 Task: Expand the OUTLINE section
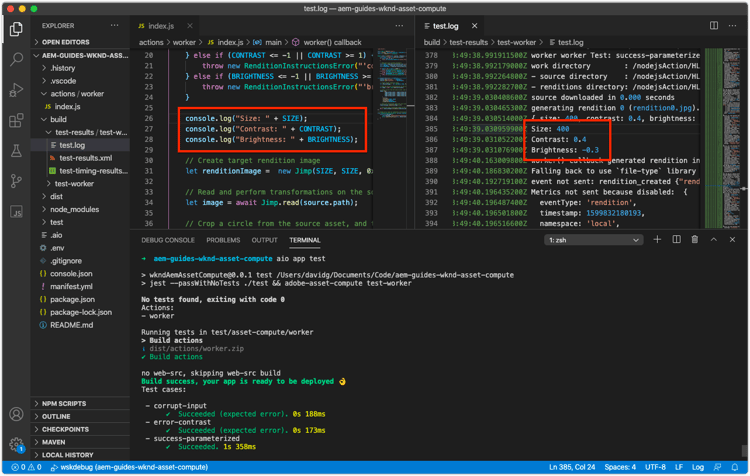click(x=57, y=416)
